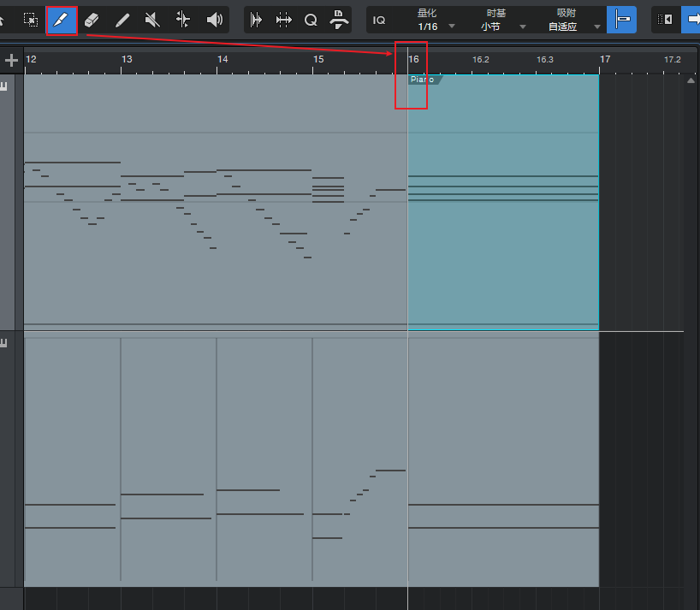The height and width of the screenshot is (610, 700).
Task: Open the Audio Bend panel icon
Action: tap(256, 20)
